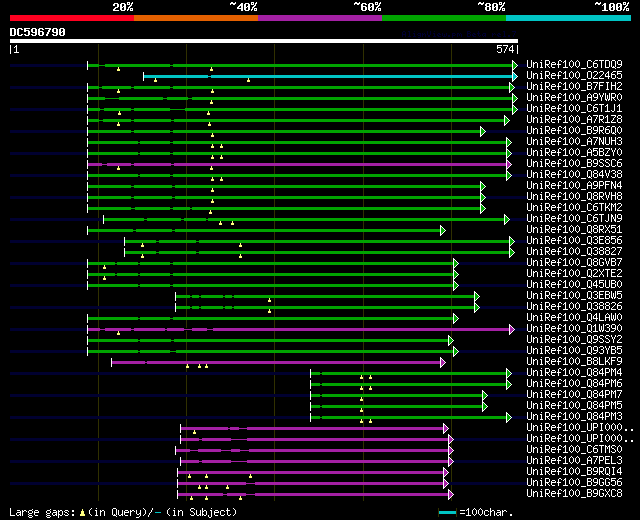Pick the UniRef100_Q8GVB7 hit name
The height and width of the screenshot is (520, 640).
(574, 263)
